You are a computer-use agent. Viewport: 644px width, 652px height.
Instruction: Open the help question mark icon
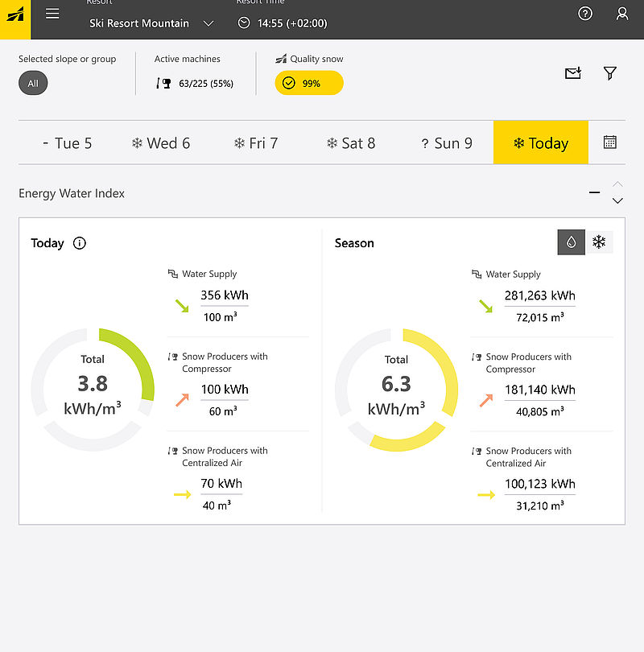click(585, 14)
